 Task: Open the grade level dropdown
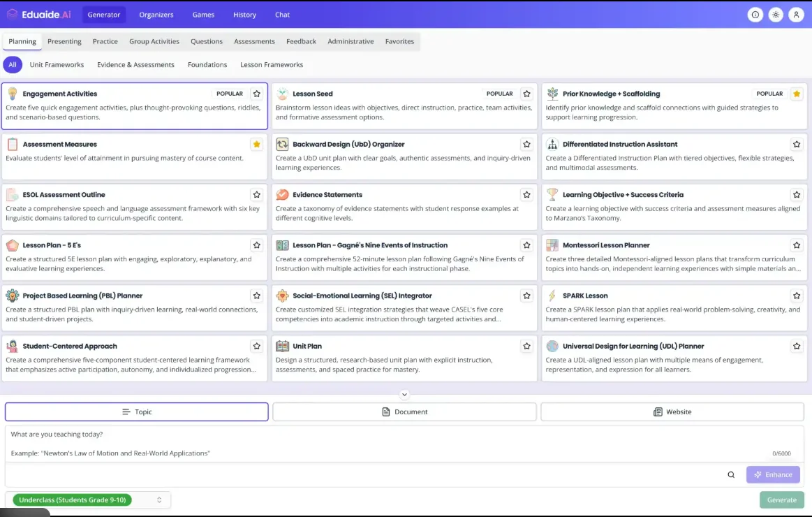(87, 500)
